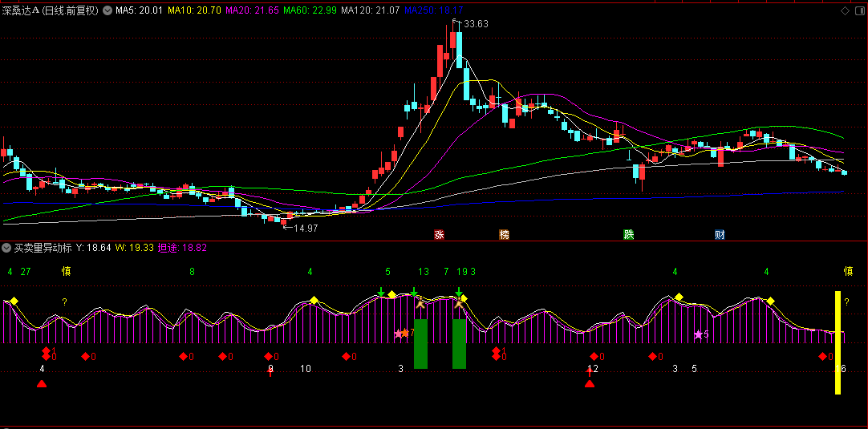Click the diamond icon in the chart's top-right corner

845,10
